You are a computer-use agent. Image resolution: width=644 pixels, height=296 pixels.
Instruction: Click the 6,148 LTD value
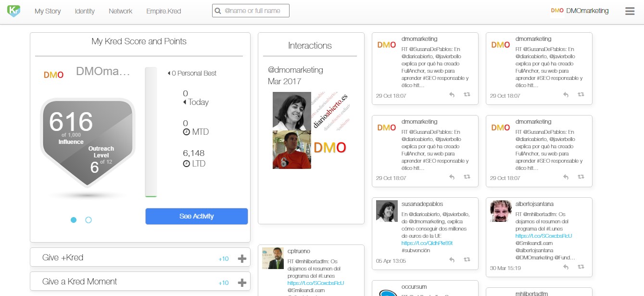[194, 153]
